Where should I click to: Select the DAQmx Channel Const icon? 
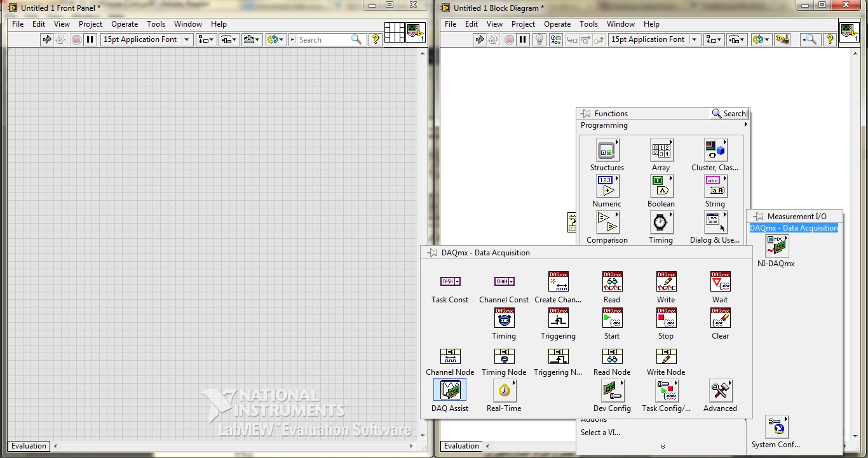tap(504, 281)
